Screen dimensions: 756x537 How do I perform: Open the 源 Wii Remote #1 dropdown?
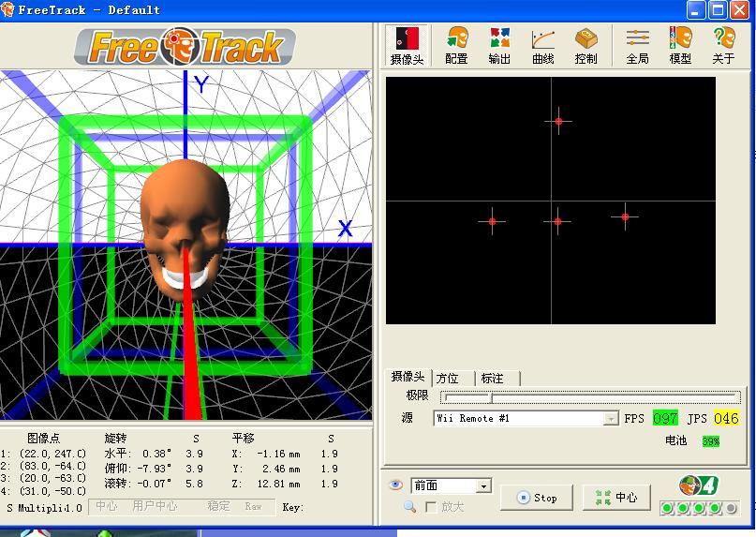(x=611, y=418)
